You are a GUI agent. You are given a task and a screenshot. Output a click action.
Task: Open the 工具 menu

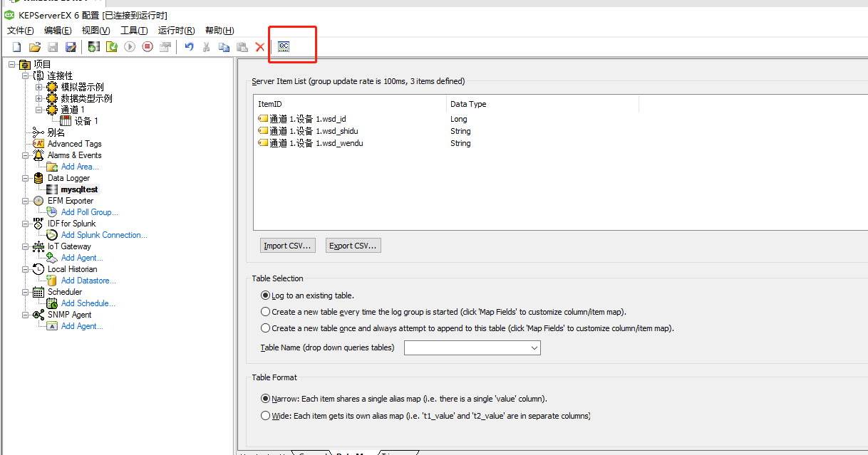133,30
